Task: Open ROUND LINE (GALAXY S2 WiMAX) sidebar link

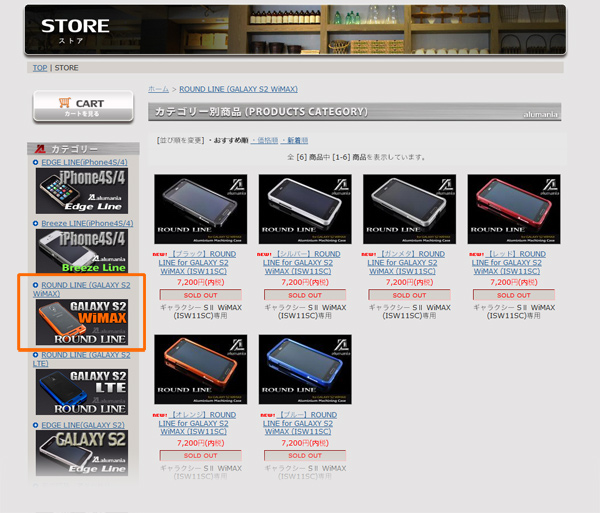Action: click(82, 289)
